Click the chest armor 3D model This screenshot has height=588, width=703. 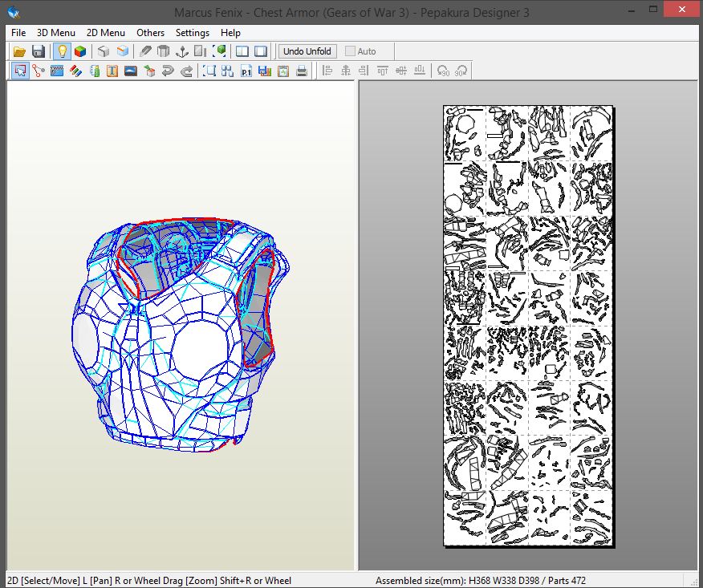point(181,335)
